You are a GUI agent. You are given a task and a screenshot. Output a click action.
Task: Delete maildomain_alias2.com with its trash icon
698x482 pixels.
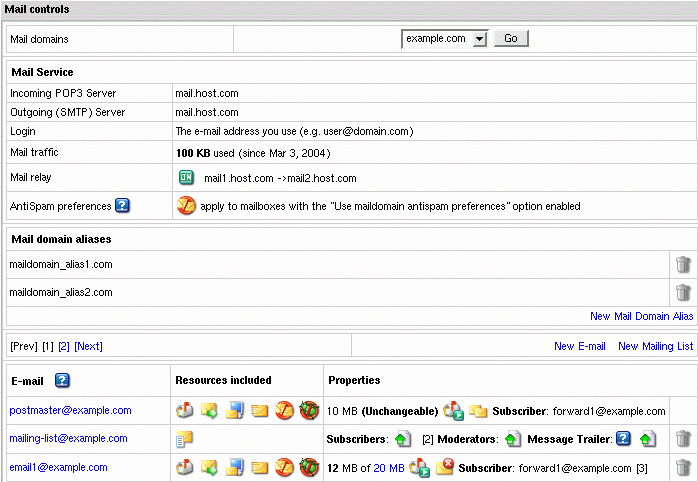pos(683,293)
